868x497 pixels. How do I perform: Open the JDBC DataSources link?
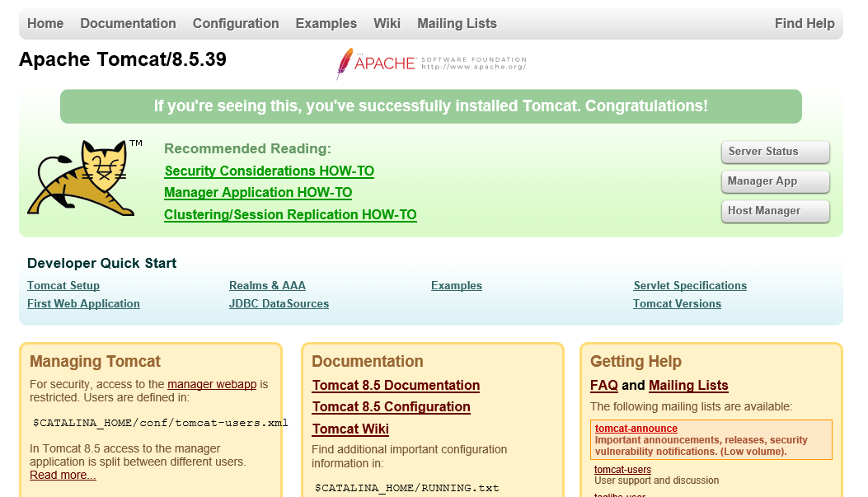pos(279,304)
